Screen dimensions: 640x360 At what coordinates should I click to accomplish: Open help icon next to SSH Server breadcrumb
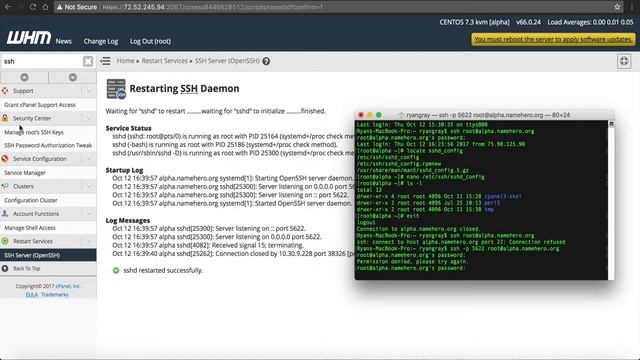266,61
